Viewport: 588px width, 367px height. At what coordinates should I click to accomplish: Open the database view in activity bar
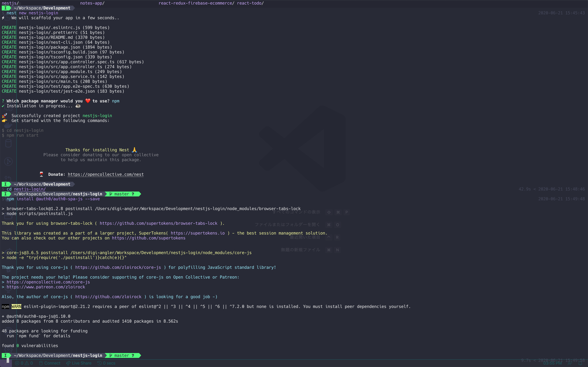pyautogui.click(x=8, y=143)
